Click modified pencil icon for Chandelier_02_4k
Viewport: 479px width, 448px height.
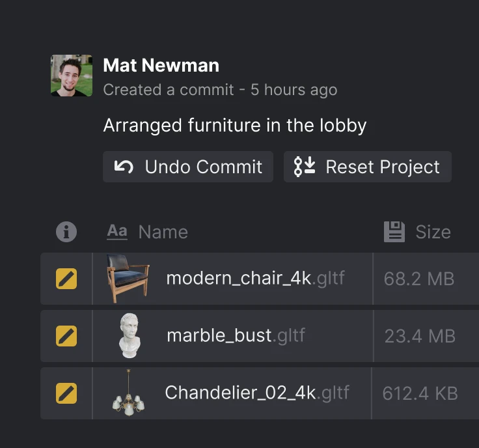pyautogui.click(x=66, y=393)
